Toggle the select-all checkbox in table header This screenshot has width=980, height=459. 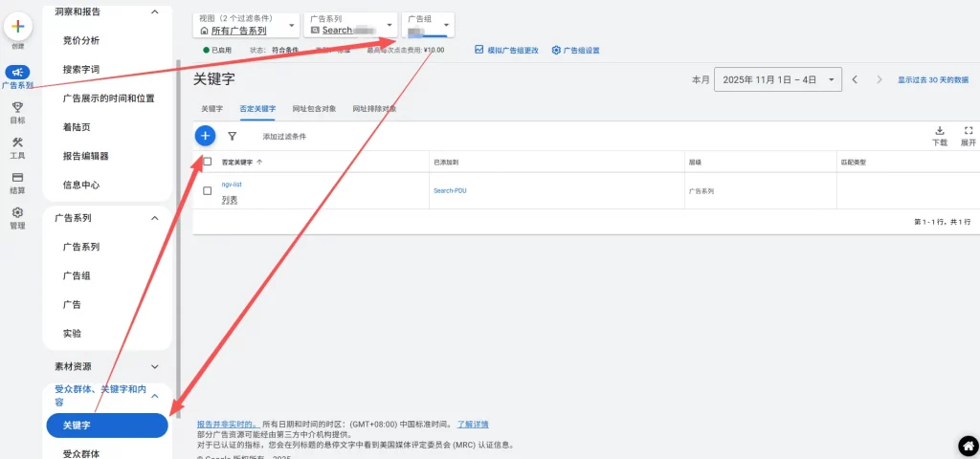click(x=208, y=161)
